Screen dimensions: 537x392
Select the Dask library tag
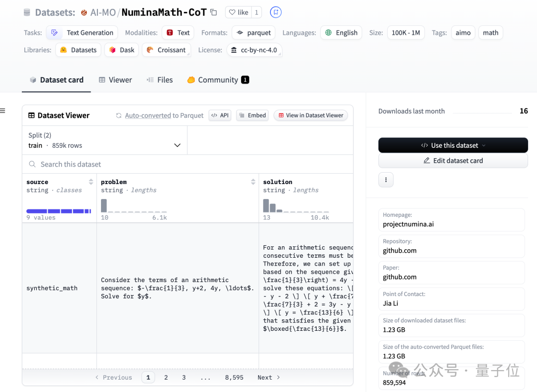coord(122,50)
